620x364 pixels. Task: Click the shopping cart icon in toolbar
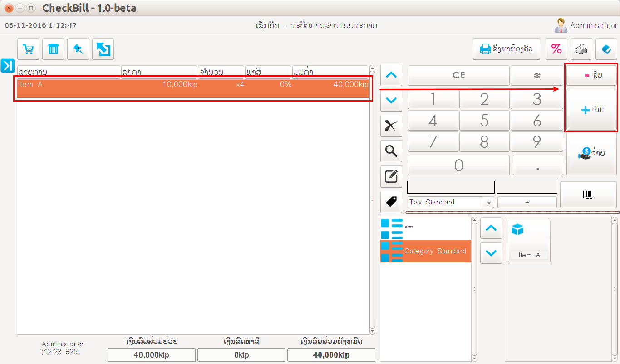click(29, 49)
